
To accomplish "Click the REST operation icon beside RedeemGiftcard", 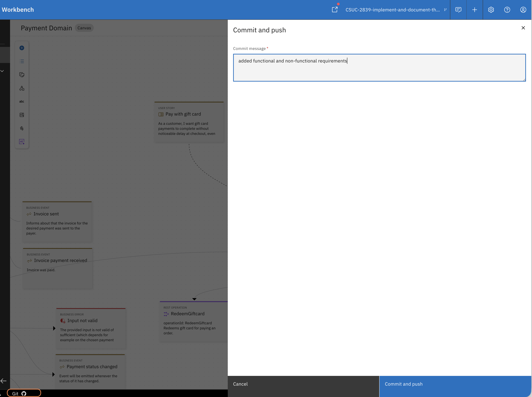I will pyautogui.click(x=166, y=314).
